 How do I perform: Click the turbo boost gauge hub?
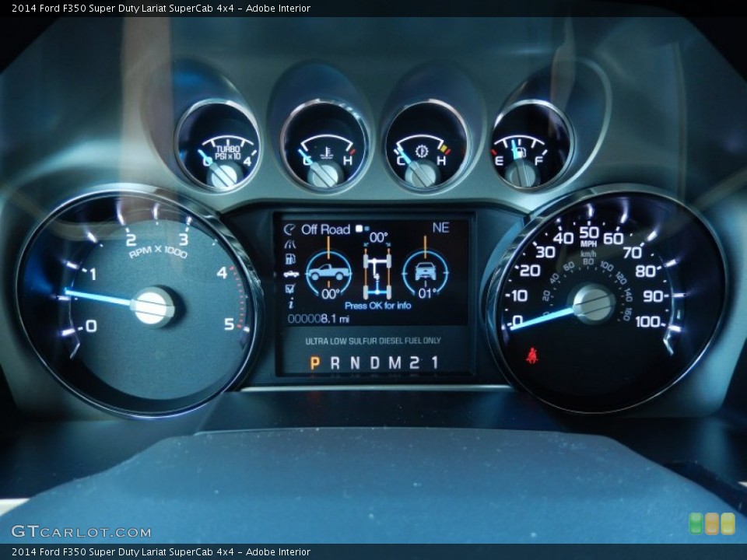click(224, 175)
